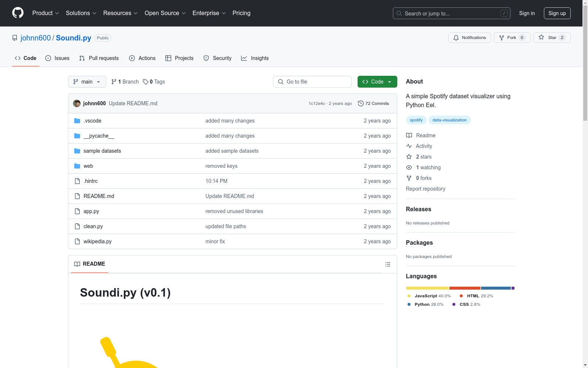
Task: Click Report repository link
Action: pos(426,189)
